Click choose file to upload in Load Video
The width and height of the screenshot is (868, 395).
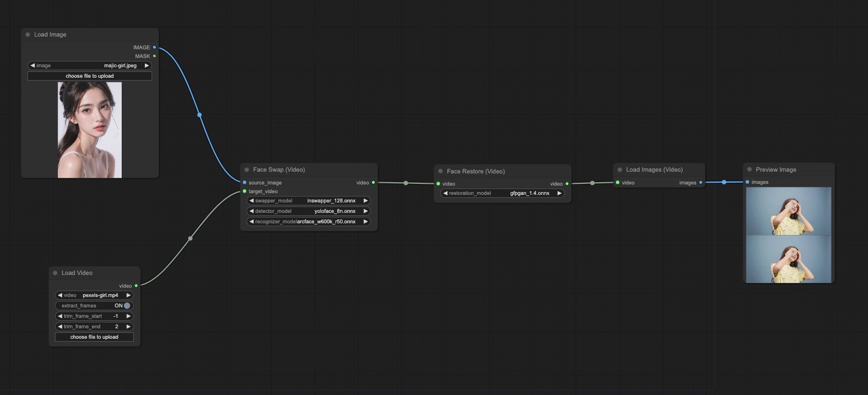[x=94, y=337]
